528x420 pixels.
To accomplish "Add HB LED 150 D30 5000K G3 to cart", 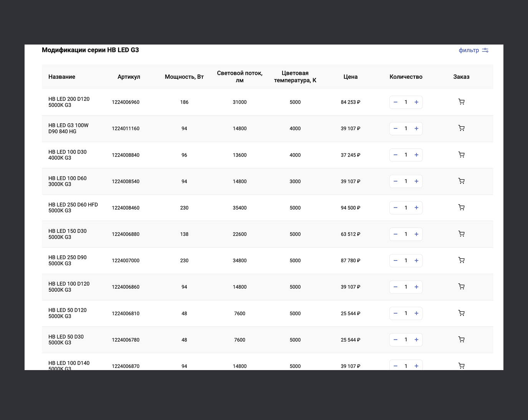I will click(462, 234).
